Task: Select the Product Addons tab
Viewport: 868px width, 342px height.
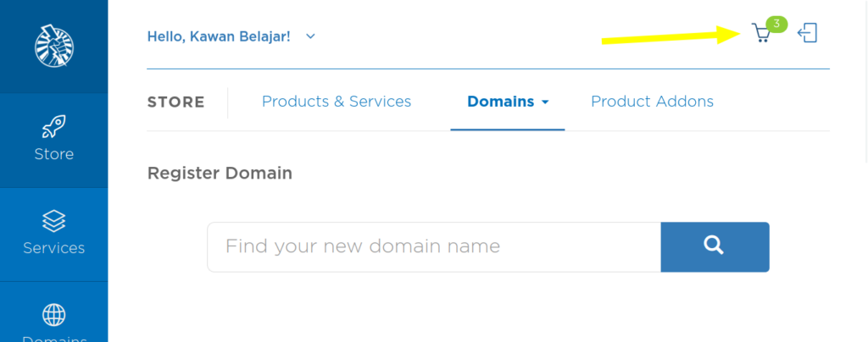Action: click(652, 102)
